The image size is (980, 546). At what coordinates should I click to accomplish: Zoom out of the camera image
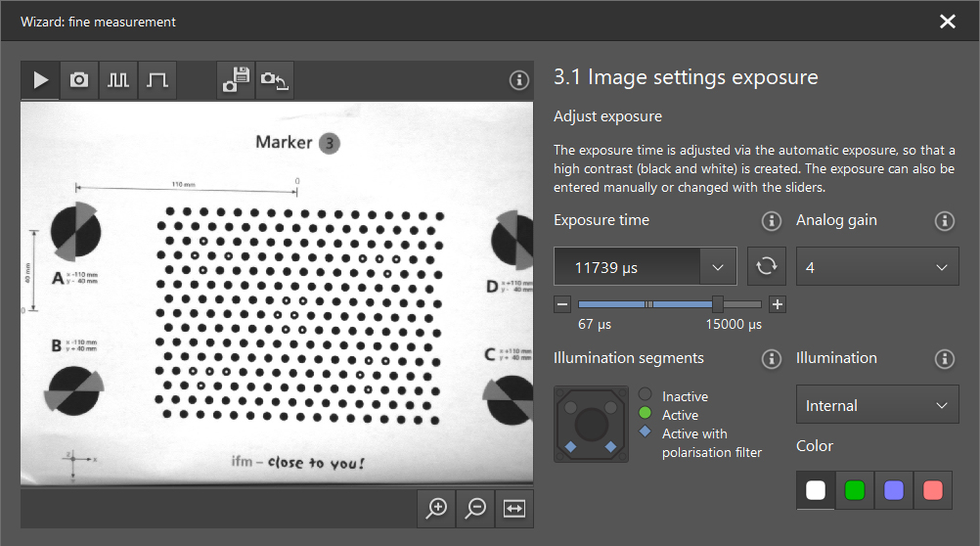pos(476,508)
